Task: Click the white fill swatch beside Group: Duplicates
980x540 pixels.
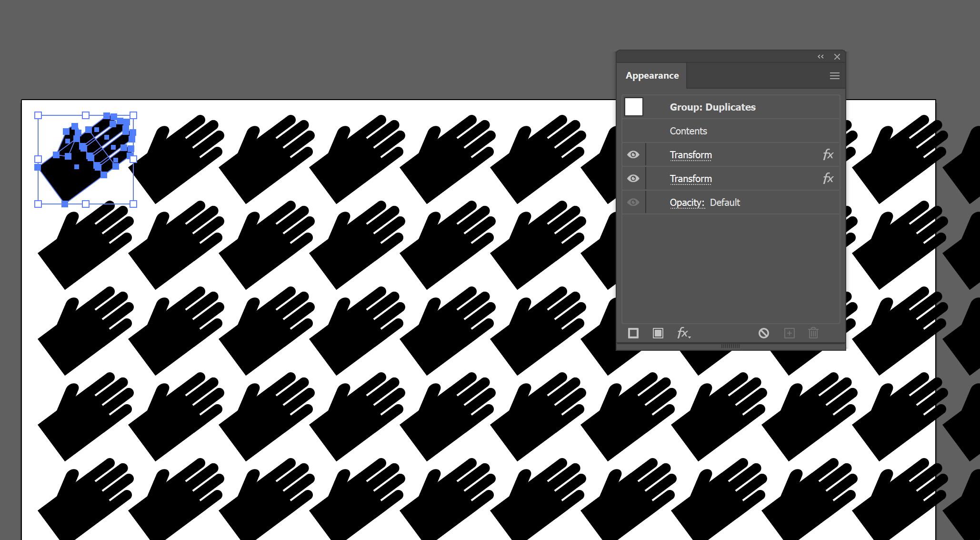Action: pos(633,107)
